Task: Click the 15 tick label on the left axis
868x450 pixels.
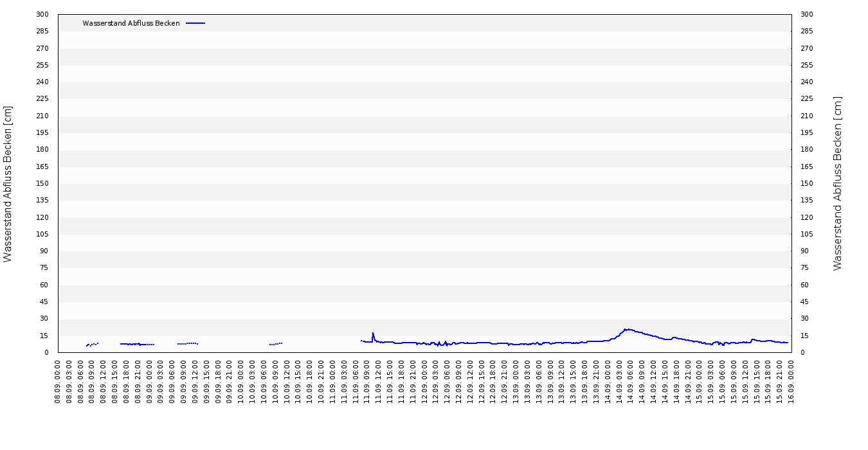Action: click(44, 336)
